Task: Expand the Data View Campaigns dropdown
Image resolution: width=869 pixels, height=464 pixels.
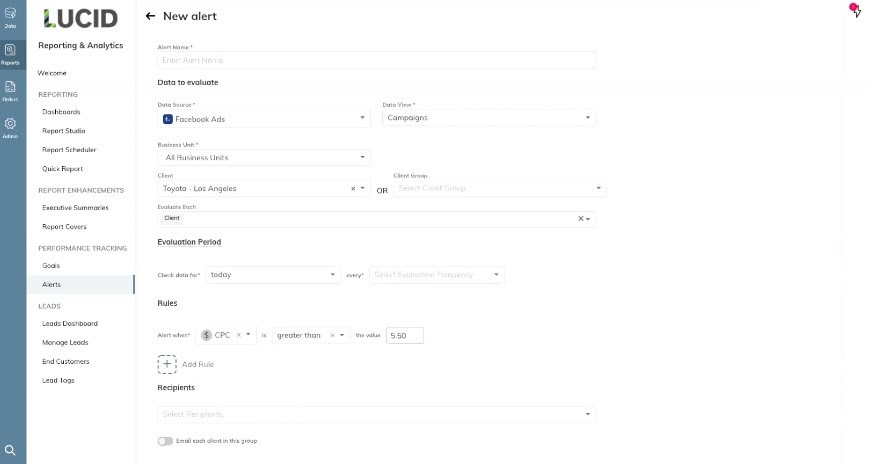Action: coord(489,118)
